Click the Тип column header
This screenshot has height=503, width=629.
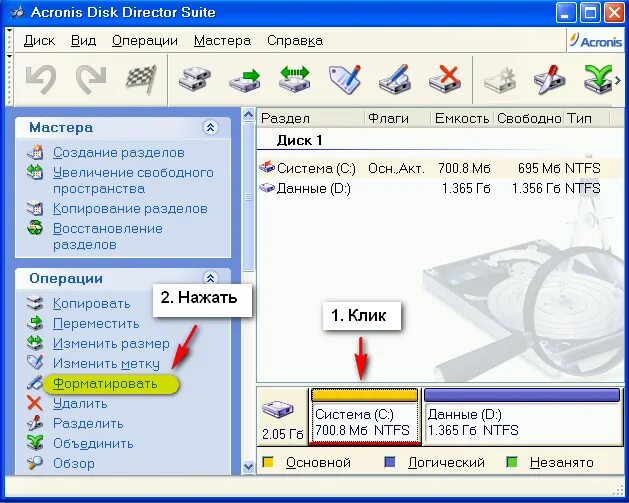[x=587, y=118]
